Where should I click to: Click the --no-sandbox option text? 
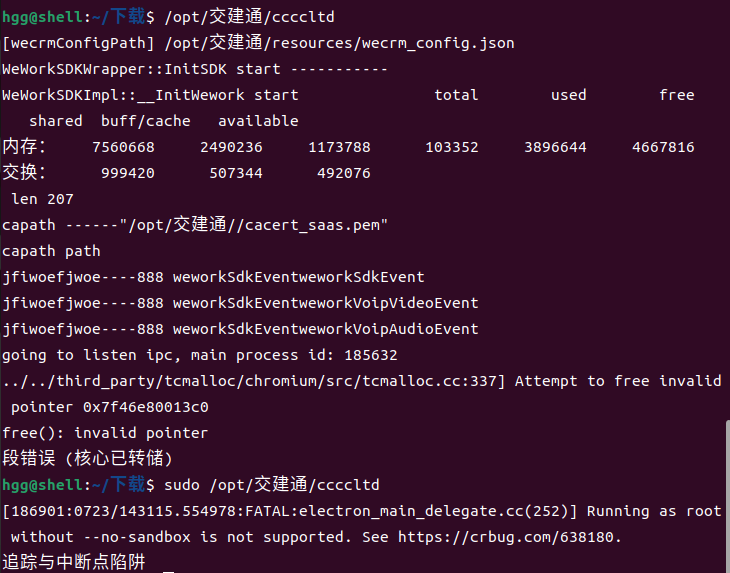(x=137, y=537)
